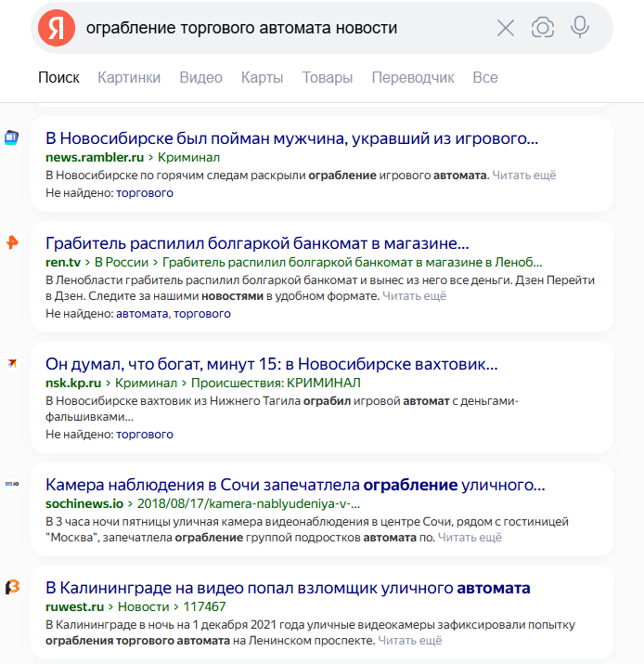
Task: Switch to the Видео tab
Action: pyautogui.click(x=200, y=78)
